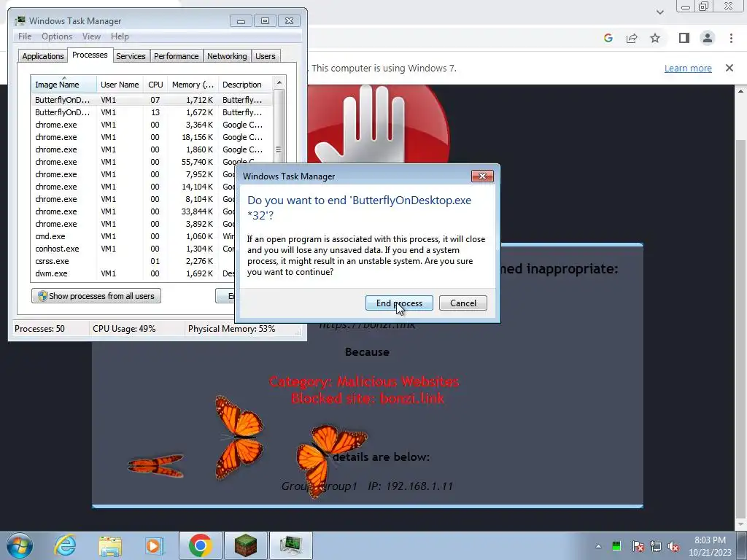Sort by the Description column header

pos(246,85)
